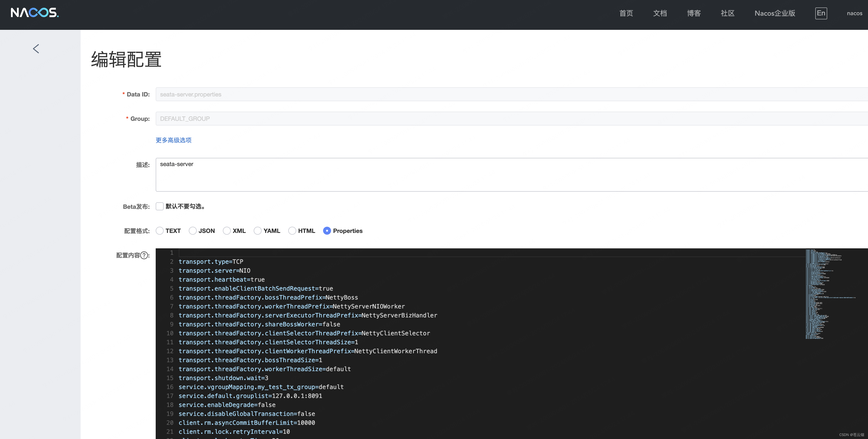Screen dimensions: 868x439
Task: Click line client.rm.asyncCommitBufferLimit=10000
Action: pyautogui.click(x=247, y=423)
